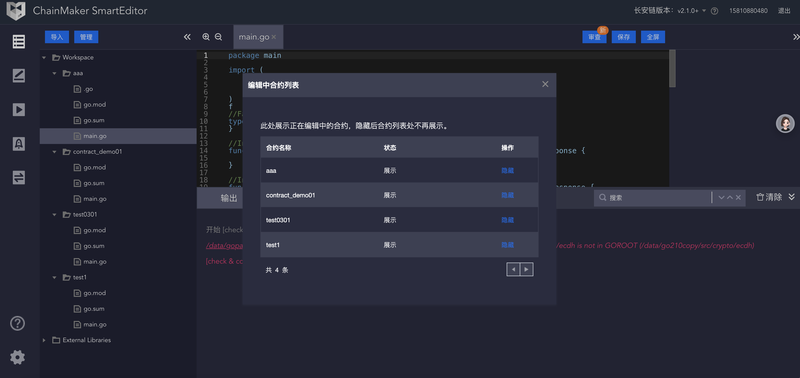800x378 pixels.
Task: Hide the contract_demo01 contract
Action: point(508,195)
